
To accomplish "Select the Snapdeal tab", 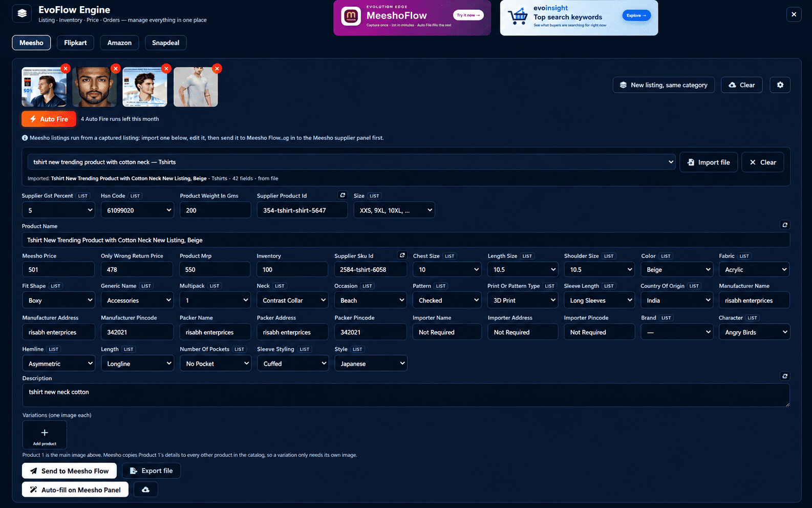I will click(x=165, y=43).
